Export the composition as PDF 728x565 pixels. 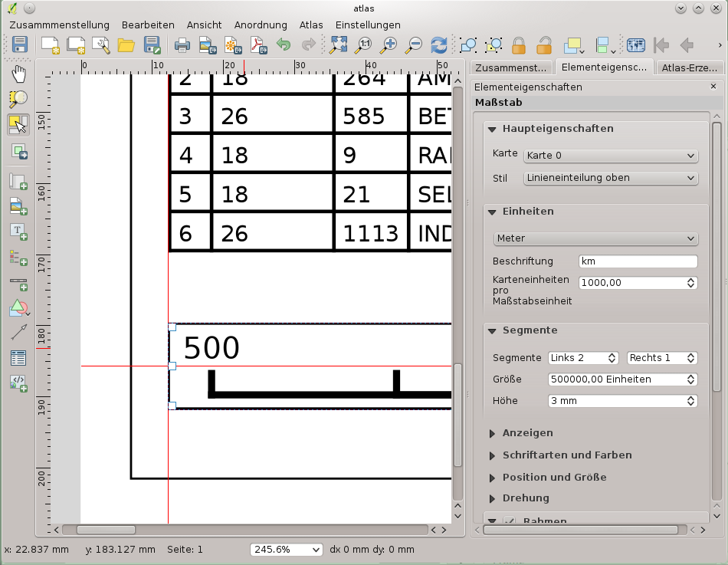tap(258, 45)
